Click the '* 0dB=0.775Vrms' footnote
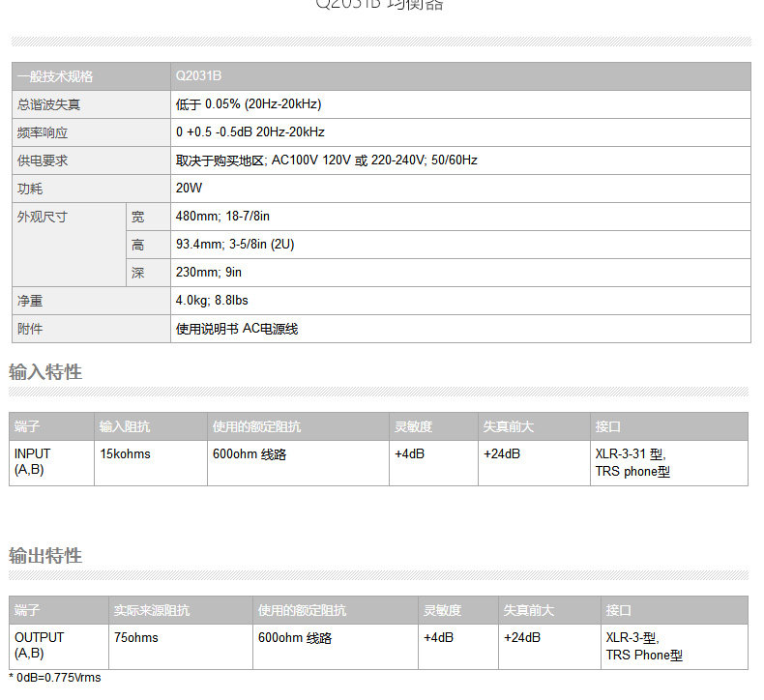This screenshot has height=700, width=764. tap(55, 678)
